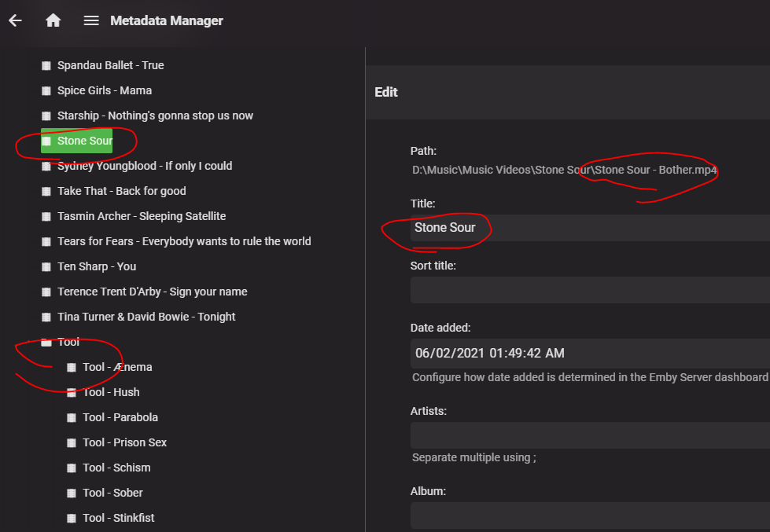Screen dimensions: 770x532
Task: Open Tears for Fears tree entry
Action: tap(184, 241)
